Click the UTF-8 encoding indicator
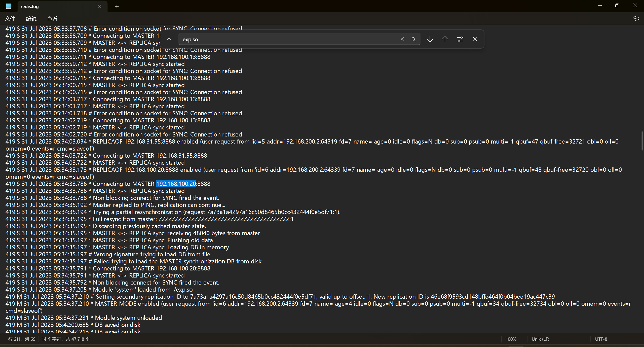This screenshot has width=644, height=347. pos(601,339)
